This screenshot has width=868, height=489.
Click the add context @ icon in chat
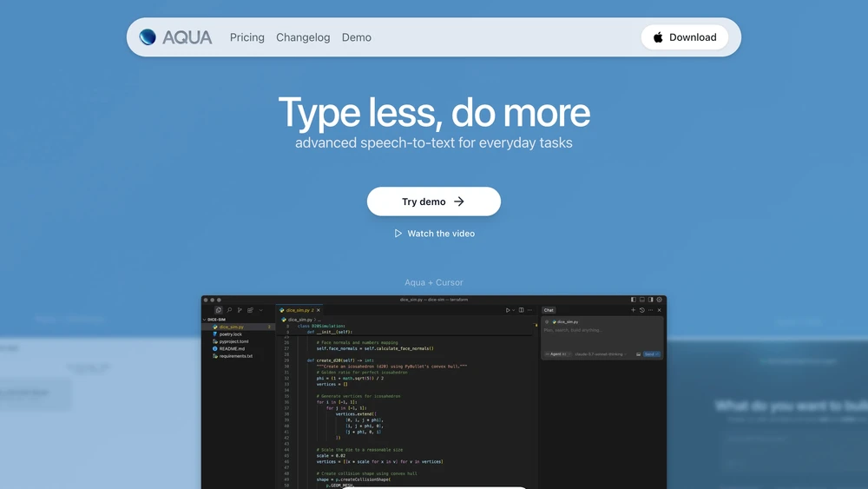[547, 321]
